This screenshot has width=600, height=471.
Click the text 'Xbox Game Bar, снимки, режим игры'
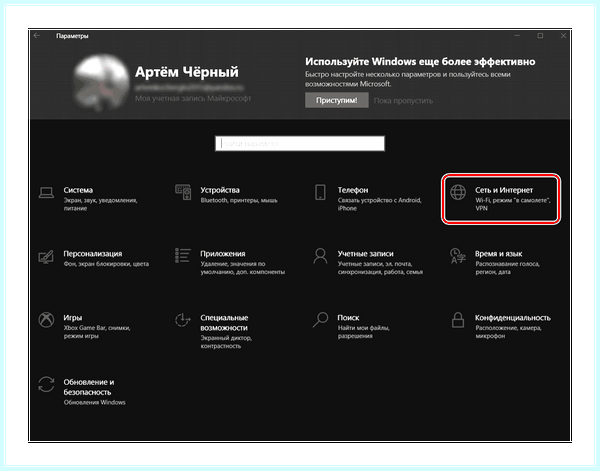point(97,332)
